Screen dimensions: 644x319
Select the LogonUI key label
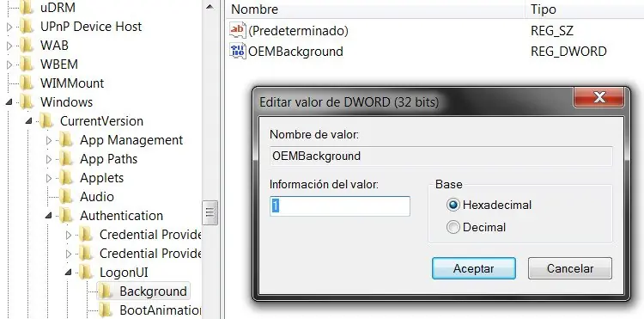point(124,272)
